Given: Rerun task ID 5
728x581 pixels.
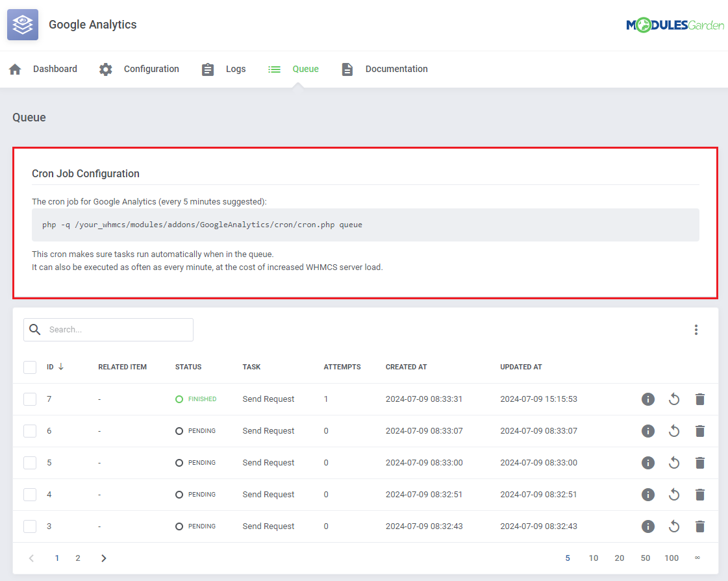Looking at the screenshot, I should pos(674,463).
